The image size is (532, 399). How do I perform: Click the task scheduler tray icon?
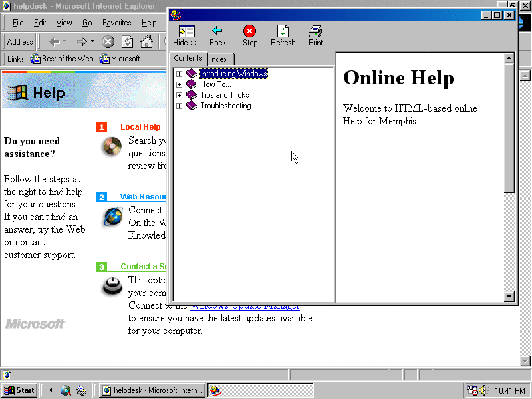472,390
